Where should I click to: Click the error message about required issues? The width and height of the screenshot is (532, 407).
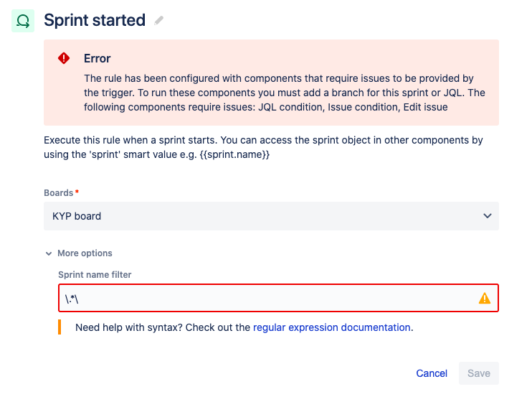coord(285,93)
